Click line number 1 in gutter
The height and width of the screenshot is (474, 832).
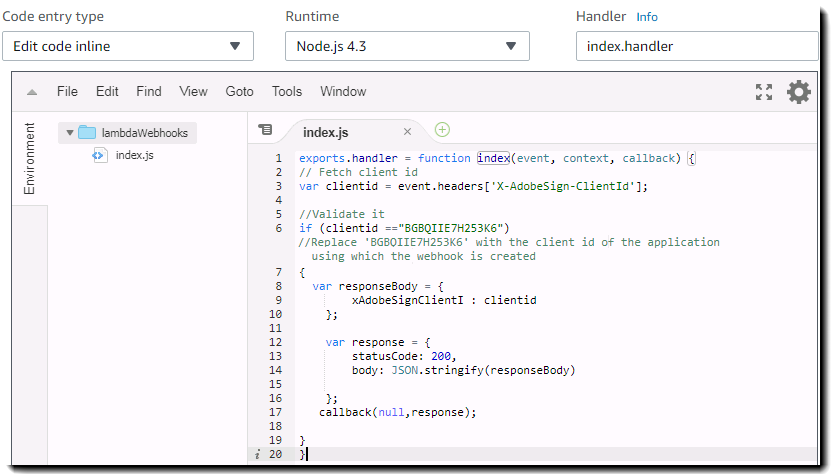279,158
